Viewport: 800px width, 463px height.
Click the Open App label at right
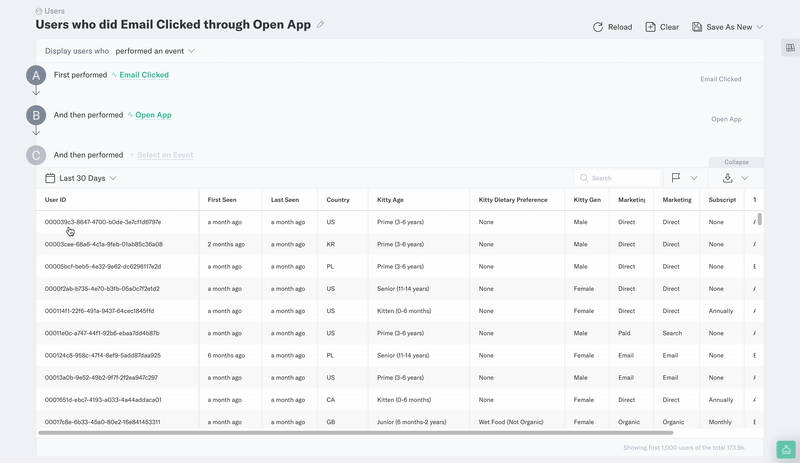(726, 119)
